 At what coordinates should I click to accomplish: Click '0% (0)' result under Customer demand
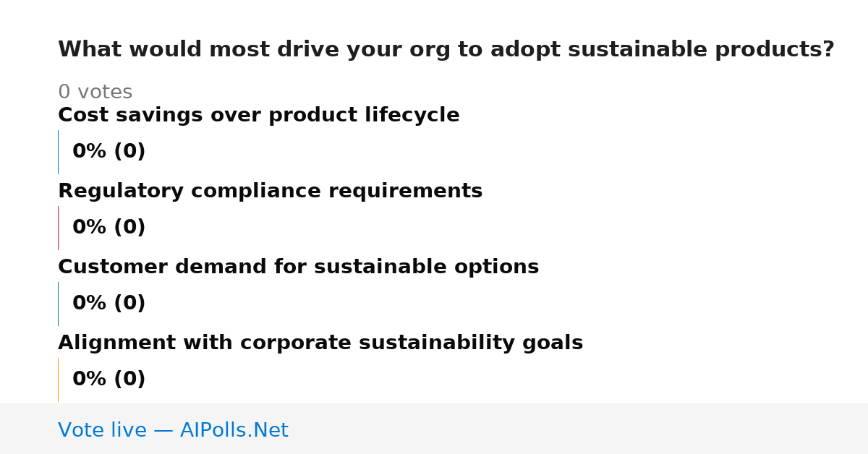[x=109, y=304]
